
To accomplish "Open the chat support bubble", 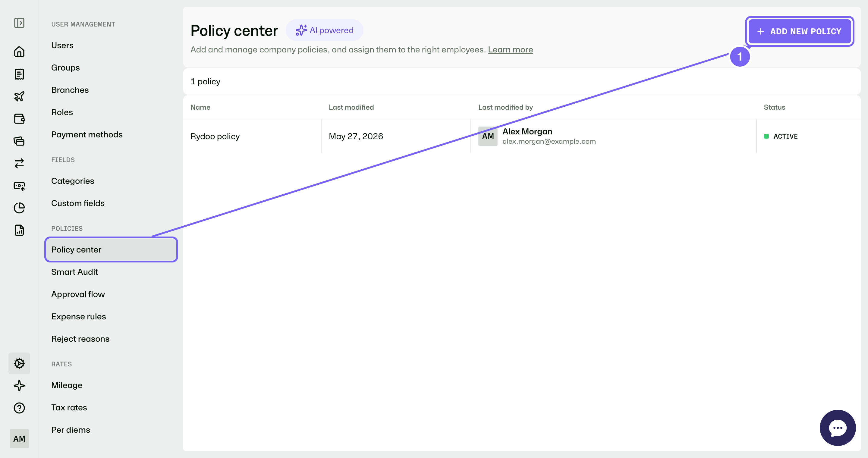I will 838,428.
